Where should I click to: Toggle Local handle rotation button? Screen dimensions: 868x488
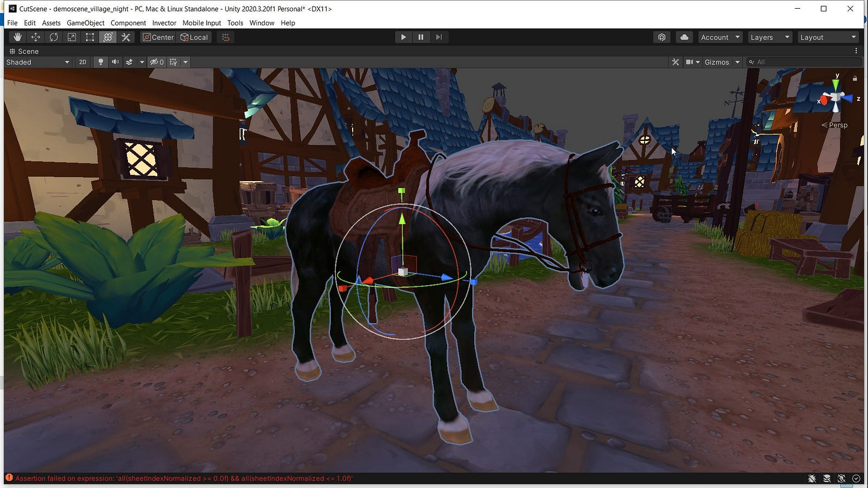[194, 37]
